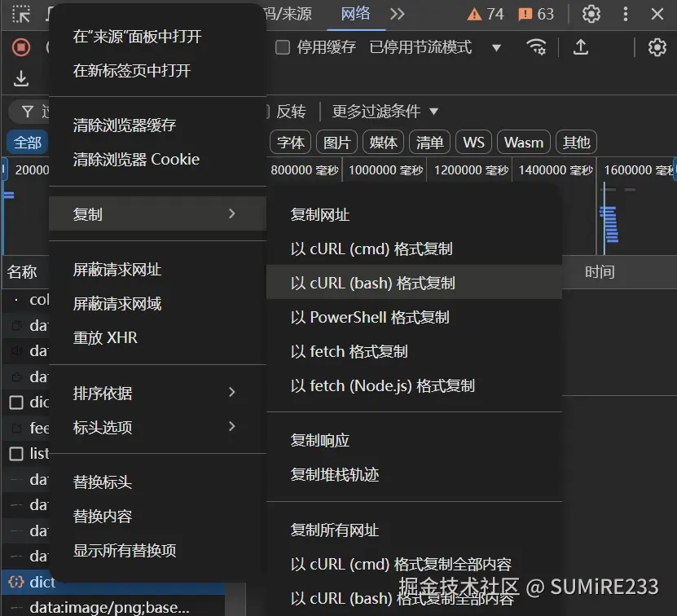Image resolution: width=677 pixels, height=616 pixels.
Task: Filter requests by WS type
Action: tap(473, 142)
